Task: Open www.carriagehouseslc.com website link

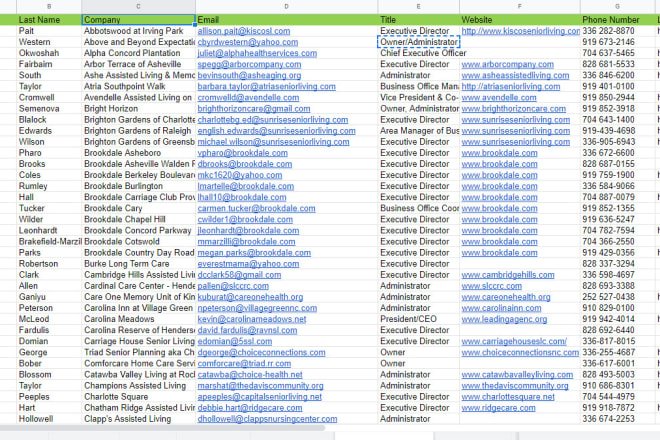Action: pos(514,341)
